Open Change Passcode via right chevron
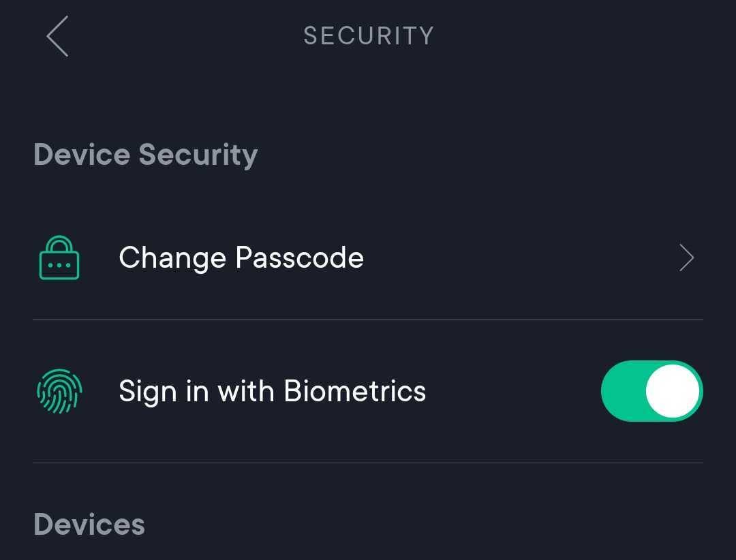The width and height of the screenshot is (736, 560). (686, 258)
